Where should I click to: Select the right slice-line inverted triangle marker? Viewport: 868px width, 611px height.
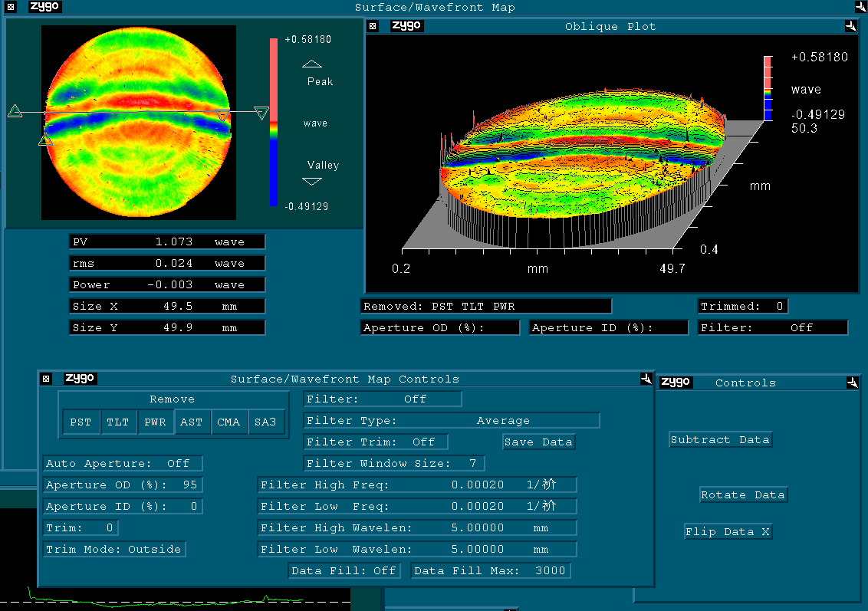point(261,113)
